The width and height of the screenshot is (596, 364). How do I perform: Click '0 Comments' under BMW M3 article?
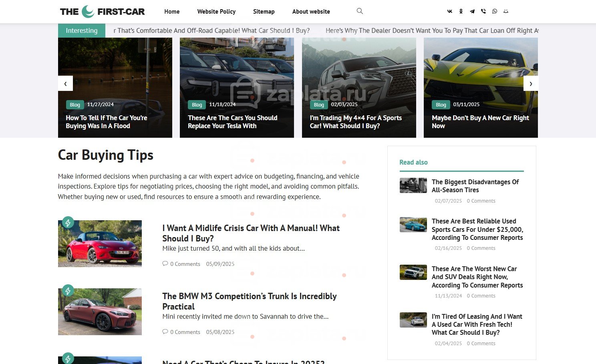pyautogui.click(x=185, y=332)
